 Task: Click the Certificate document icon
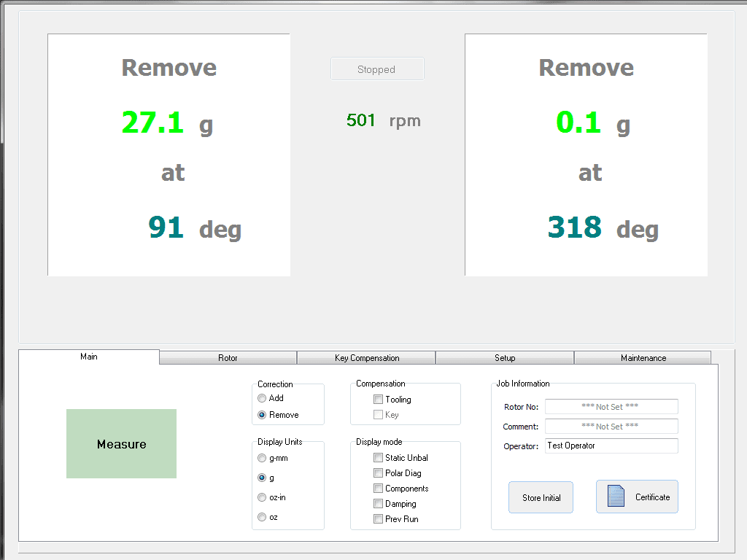coord(616,497)
